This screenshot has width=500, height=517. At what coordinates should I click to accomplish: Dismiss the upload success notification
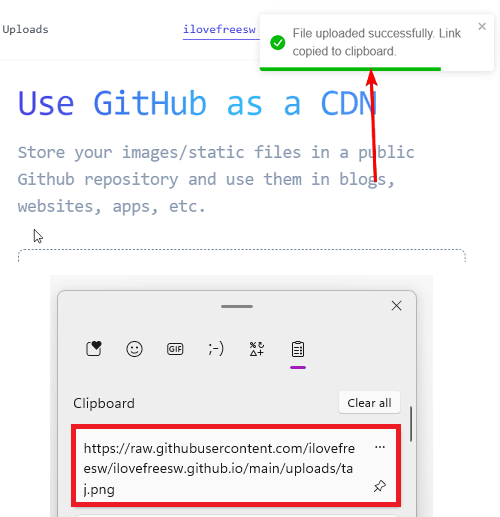click(482, 26)
